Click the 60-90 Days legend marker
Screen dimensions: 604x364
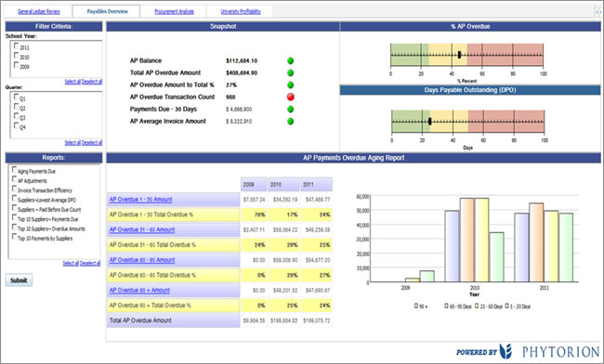coord(446,305)
